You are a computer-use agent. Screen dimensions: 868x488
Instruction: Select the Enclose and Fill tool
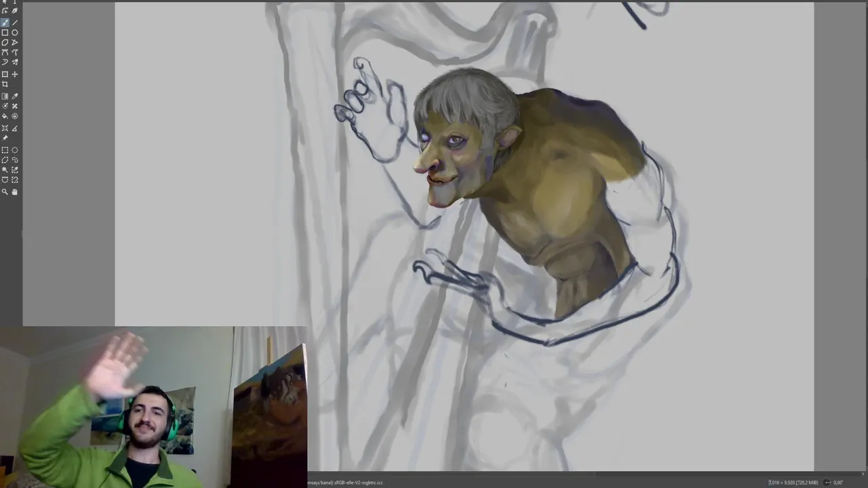pyautogui.click(x=15, y=116)
